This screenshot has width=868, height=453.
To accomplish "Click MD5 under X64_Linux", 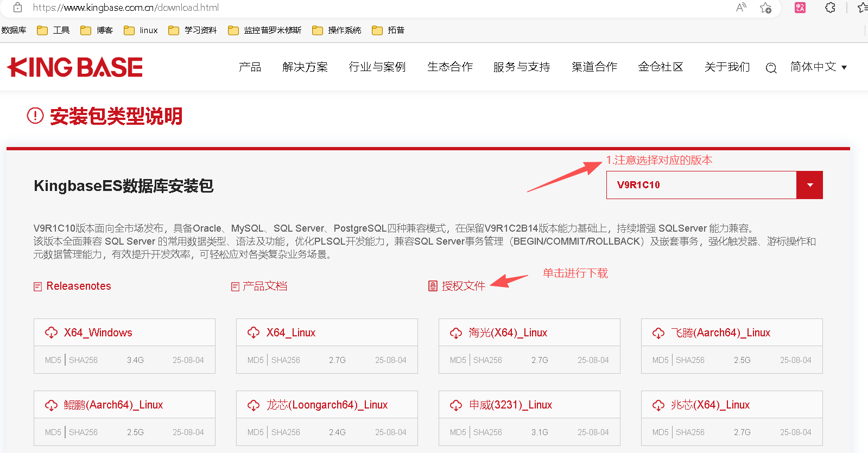I will (x=256, y=360).
